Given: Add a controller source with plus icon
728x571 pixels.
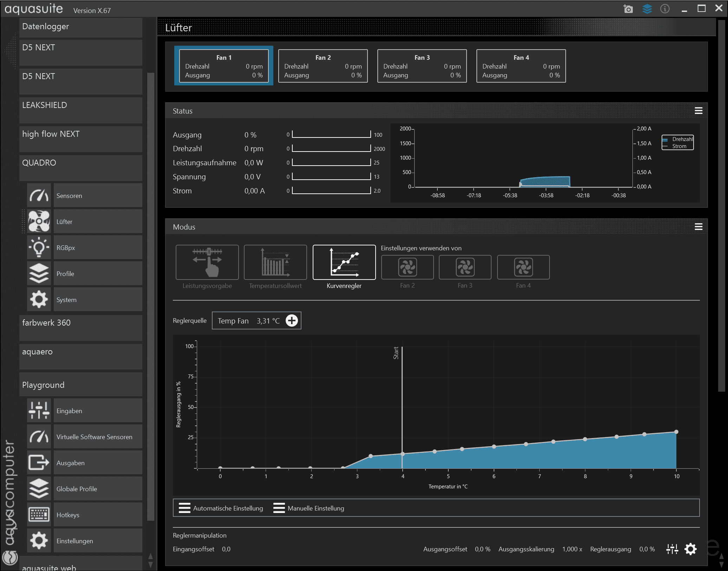Looking at the screenshot, I should tap(292, 321).
